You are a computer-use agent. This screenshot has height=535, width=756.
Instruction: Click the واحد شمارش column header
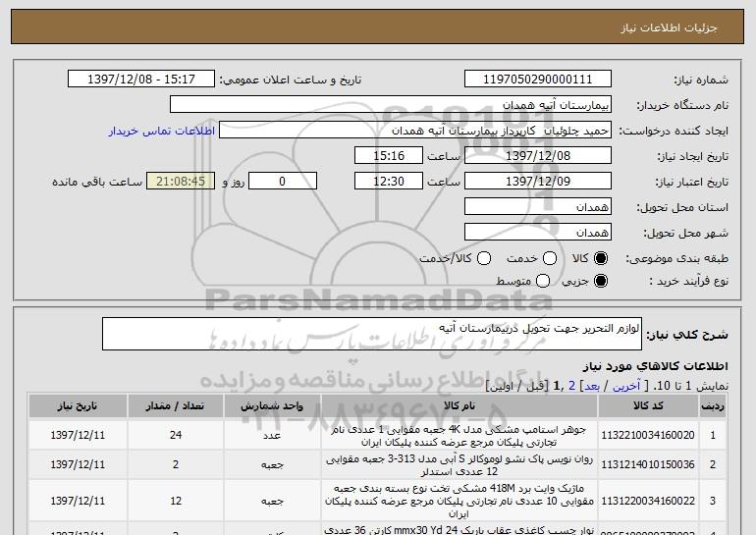[272, 405]
